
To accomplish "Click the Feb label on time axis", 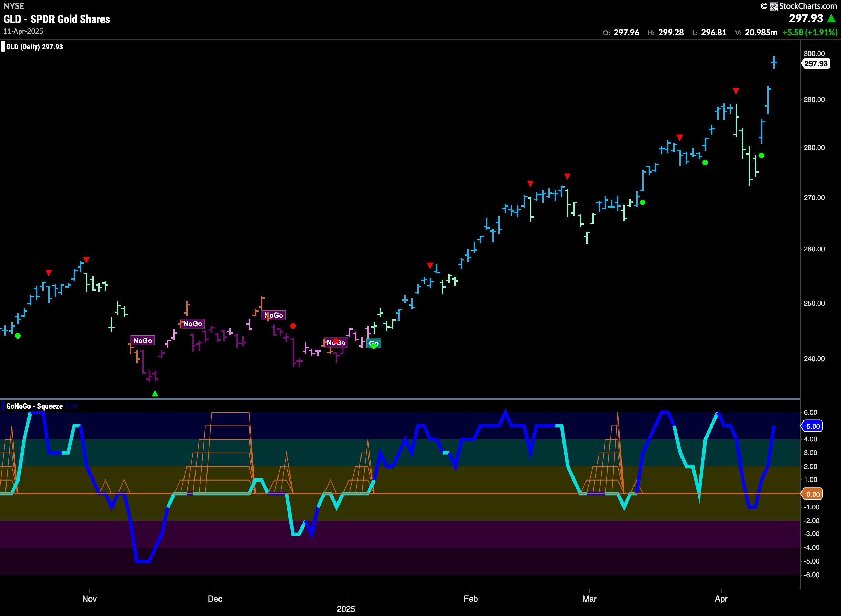I will (471, 599).
